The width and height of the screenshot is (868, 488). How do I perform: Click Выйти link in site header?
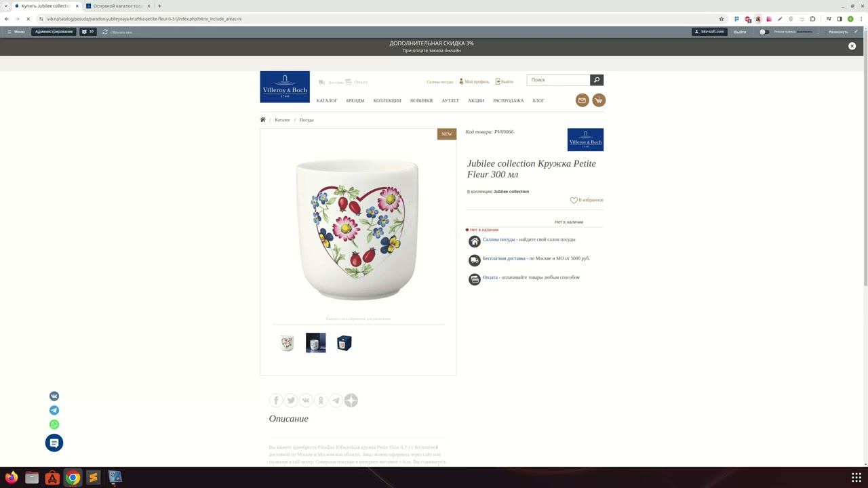pyautogui.click(x=505, y=81)
